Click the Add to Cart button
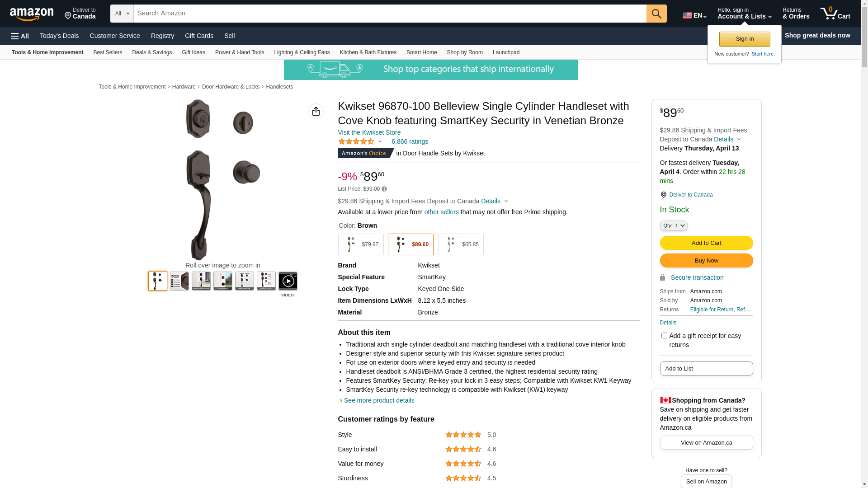 click(x=706, y=243)
